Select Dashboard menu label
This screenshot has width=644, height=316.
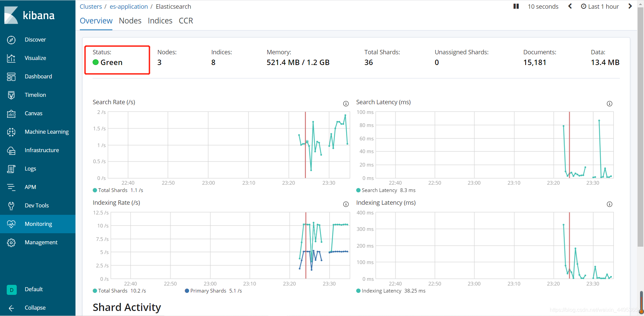[x=38, y=77]
